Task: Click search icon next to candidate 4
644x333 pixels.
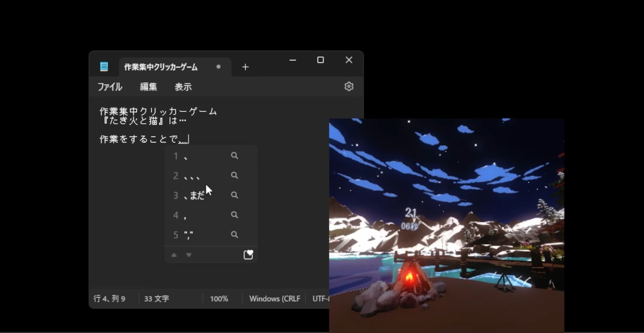Action: pyautogui.click(x=234, y=215)
